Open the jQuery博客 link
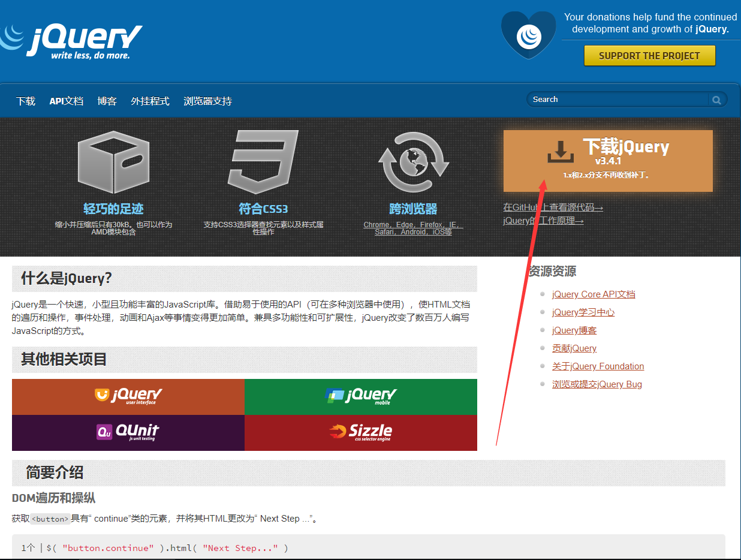This screenshot has width=741, height=560. [x=574, y=330]
